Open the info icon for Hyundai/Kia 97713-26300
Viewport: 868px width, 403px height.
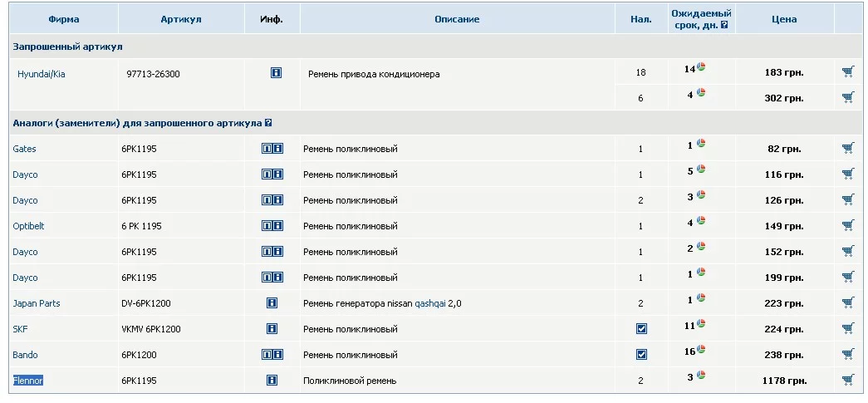(277, 72)
